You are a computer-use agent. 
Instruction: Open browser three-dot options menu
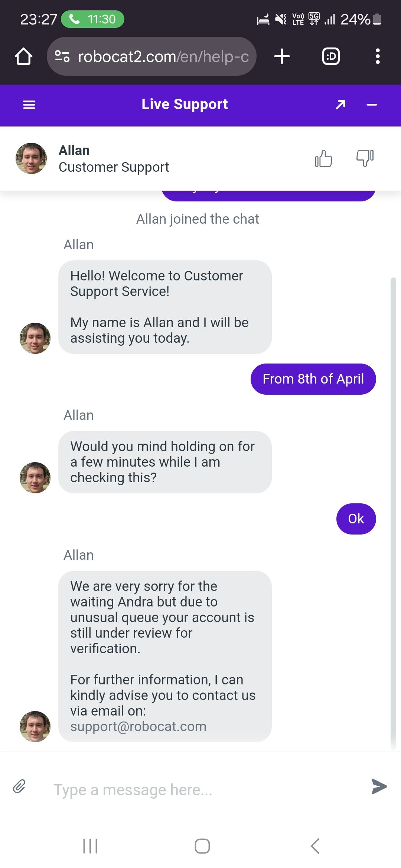[378, 56]
